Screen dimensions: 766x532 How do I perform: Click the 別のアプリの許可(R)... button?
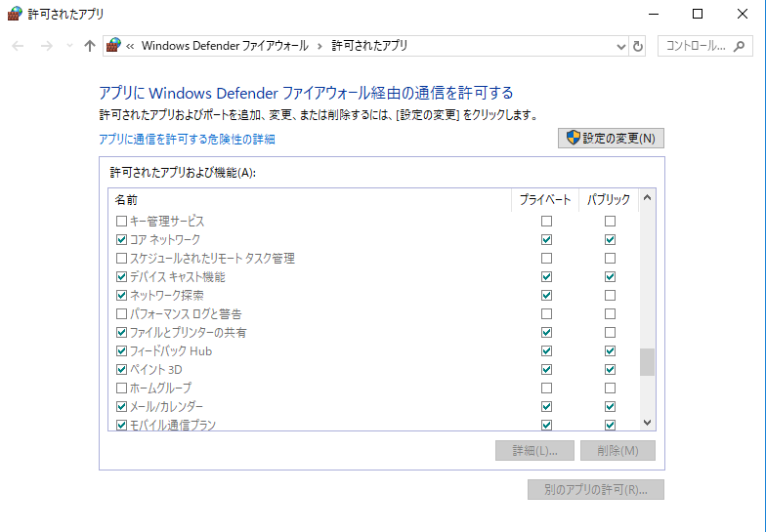(596, 490)
